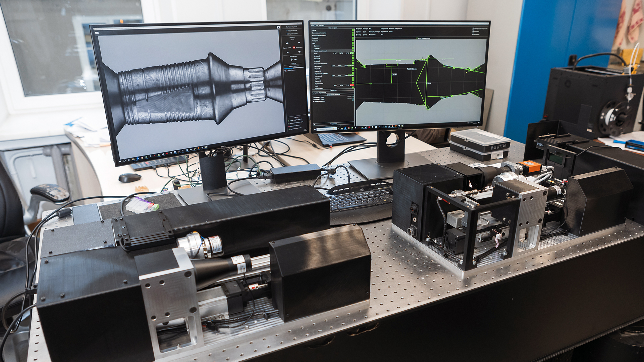Toggle green status box for Отрезок1

click(x=353, y=46)
